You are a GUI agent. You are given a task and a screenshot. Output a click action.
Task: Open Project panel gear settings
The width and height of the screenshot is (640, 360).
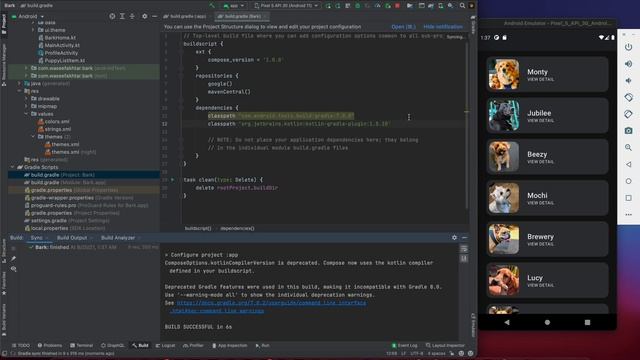click(x=144, y=16)
